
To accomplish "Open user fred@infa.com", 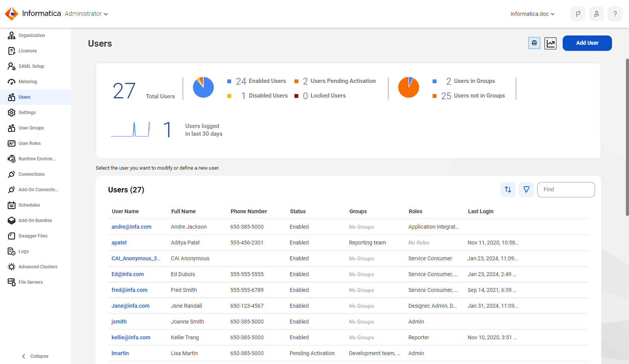I will click(x=130, y=290).
